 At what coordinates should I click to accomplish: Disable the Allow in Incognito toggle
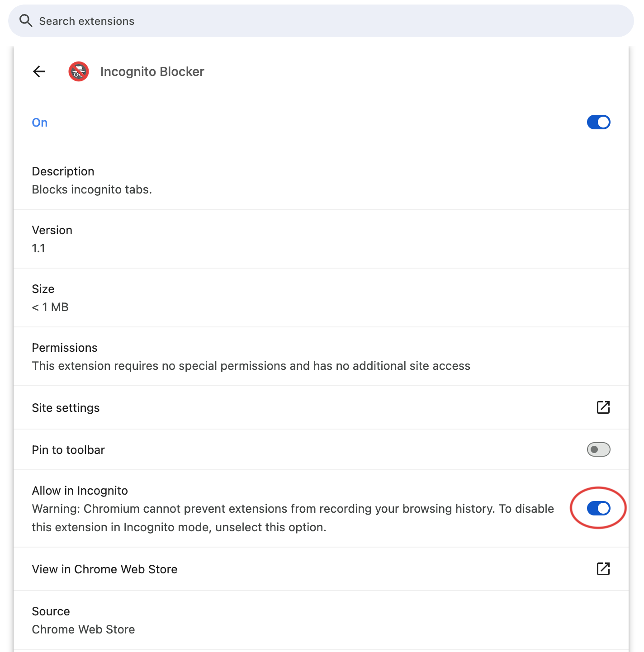click(598, 508)
